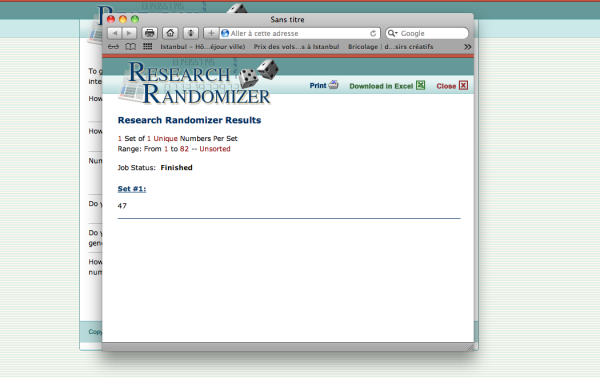Viewport: 600px width, 378px height.
Task: Show all bookmarks book icon
Action: (130, 47)
